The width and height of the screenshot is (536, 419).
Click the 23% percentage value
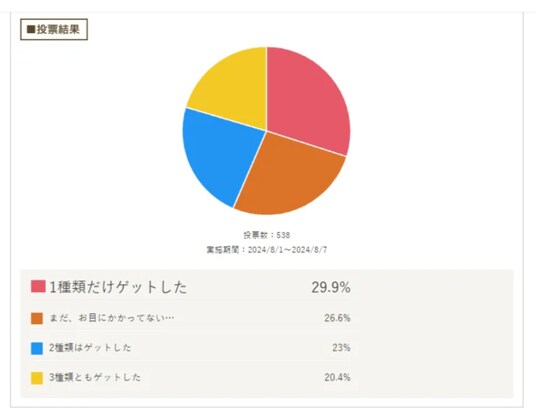(341, 348)
